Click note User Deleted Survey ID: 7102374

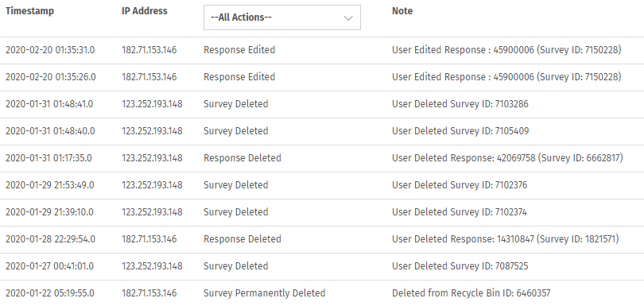point(460,213)
